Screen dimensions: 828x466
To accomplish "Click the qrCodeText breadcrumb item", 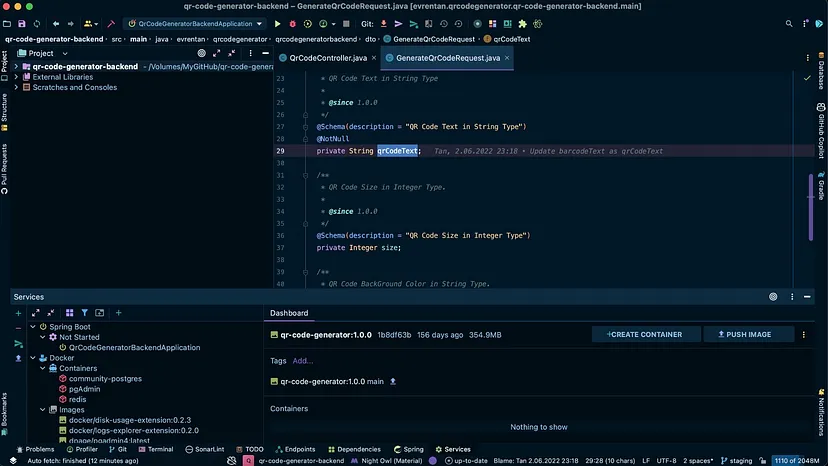I will [507, 39].
